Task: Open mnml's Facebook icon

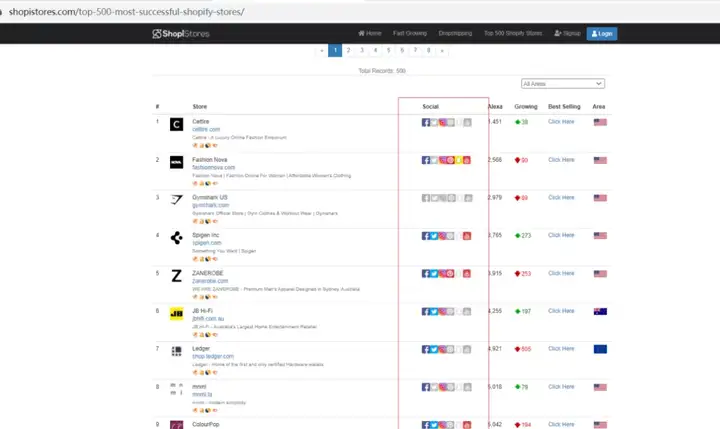Action: [x=426, y=387]
